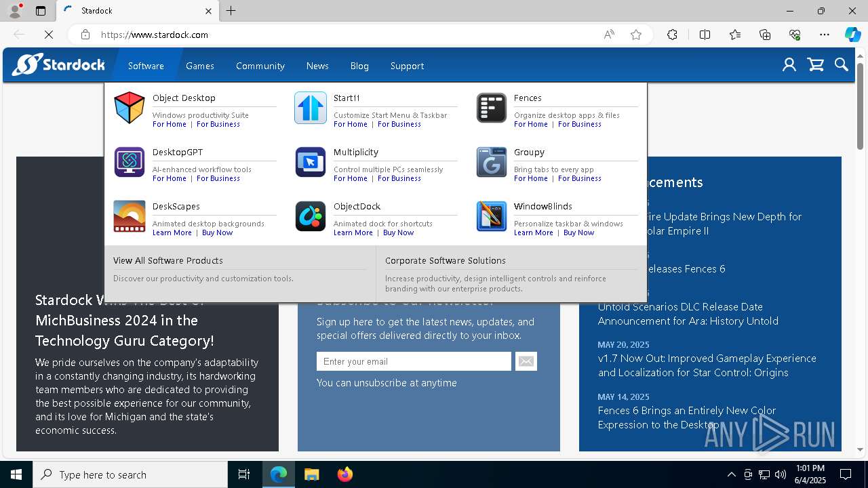Add page to favorites star icon
Viewport: 868px width, 488px height.
636,35
